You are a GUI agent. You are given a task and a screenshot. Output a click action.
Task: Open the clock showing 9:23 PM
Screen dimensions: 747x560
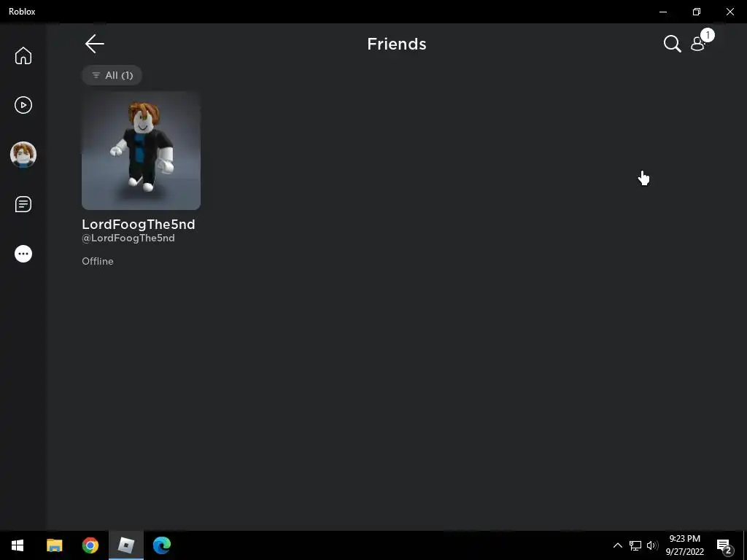(x=684, y=545)
